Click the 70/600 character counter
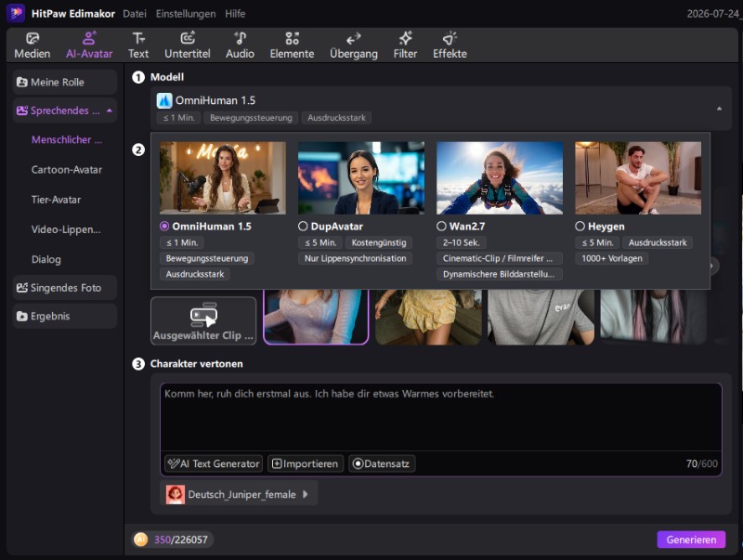 (x=701, y=463)
